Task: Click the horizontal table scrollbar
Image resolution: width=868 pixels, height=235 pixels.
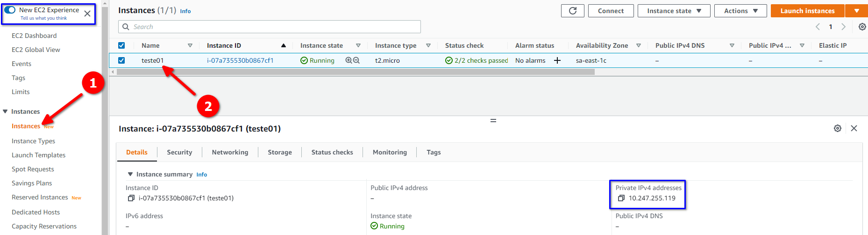Action: [356, 72]
